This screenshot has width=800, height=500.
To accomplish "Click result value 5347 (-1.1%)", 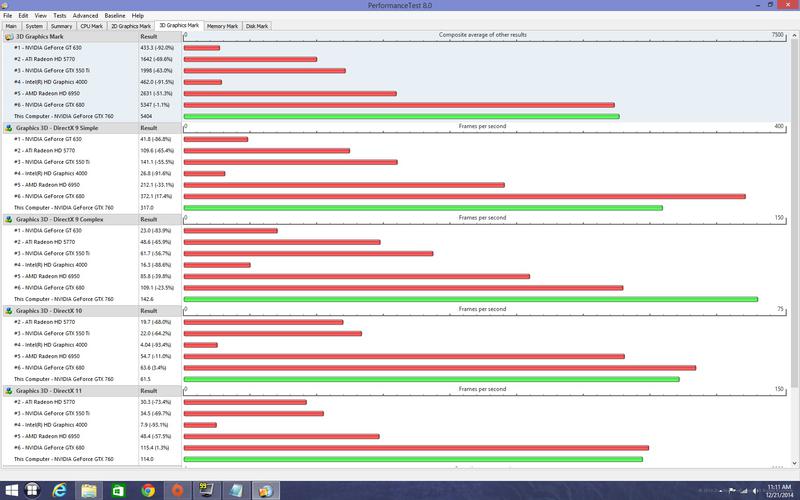I will pyautogui.click(x=155, y=105).
